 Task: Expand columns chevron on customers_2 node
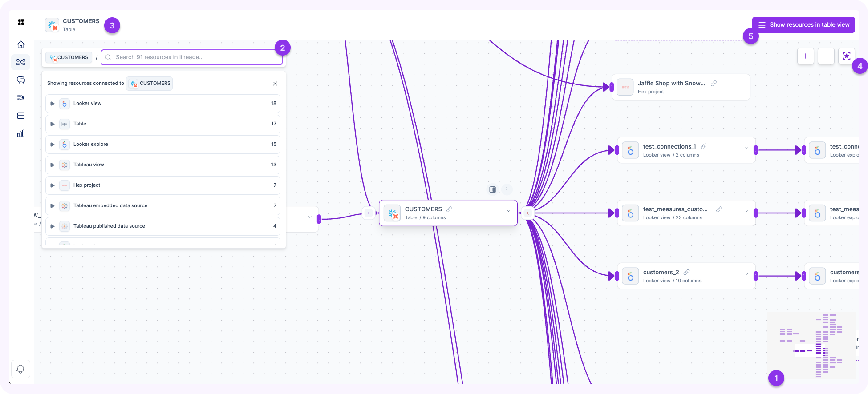pyautogui.click(x=746, y=274)
